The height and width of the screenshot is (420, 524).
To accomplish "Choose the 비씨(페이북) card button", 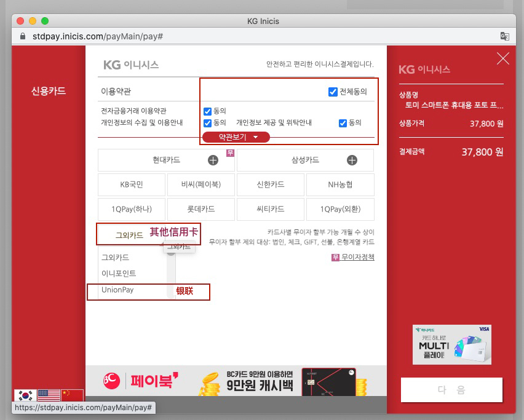I will coord(201,184).
